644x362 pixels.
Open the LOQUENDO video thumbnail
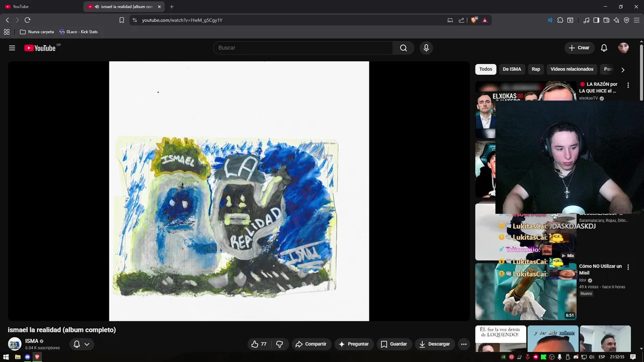pos(501,339)
